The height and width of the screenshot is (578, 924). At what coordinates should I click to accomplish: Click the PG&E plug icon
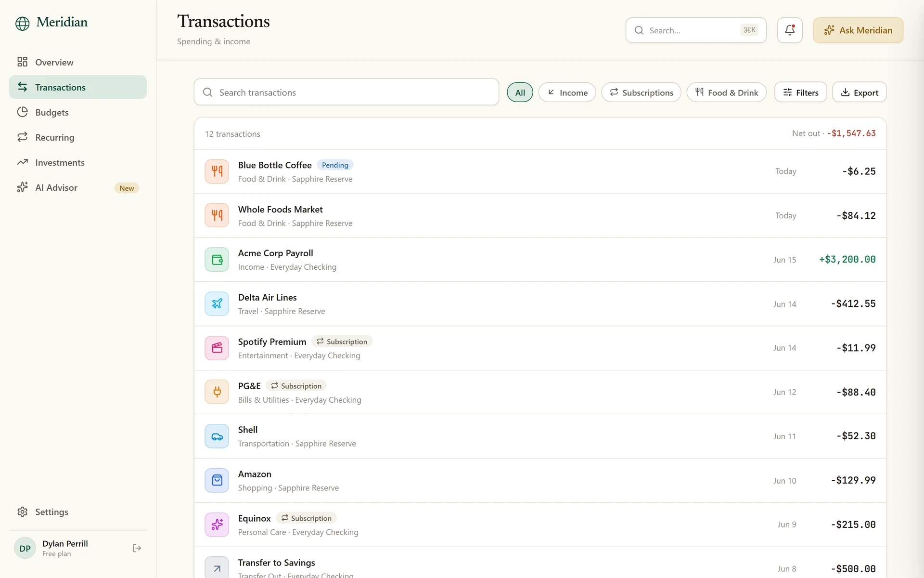(x=217, y=392)
